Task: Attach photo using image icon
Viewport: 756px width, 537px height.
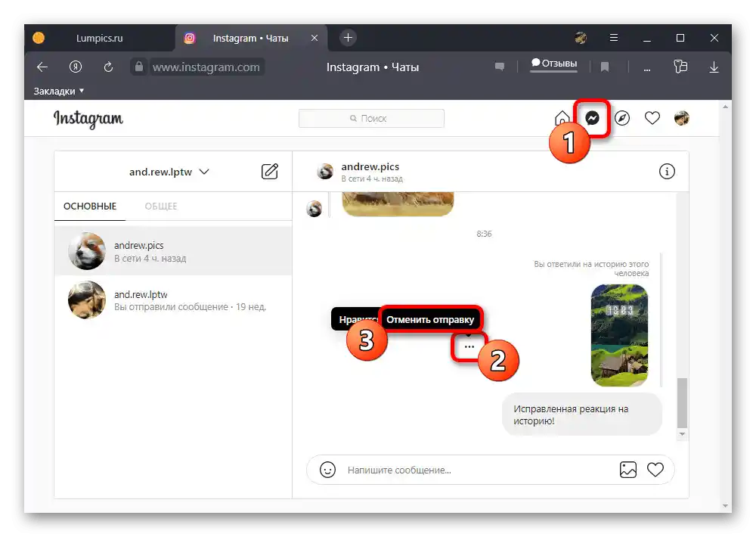Action: coord(627,470)
